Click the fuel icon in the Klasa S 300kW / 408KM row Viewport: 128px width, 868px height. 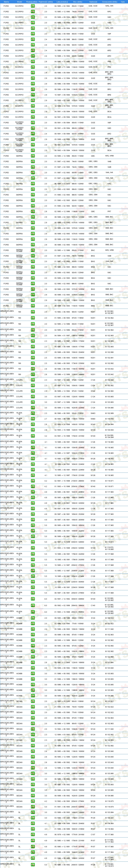point(33,599)
